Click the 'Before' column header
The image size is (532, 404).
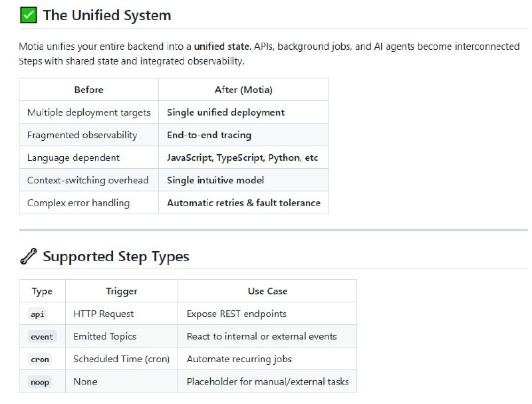[88, 90]
